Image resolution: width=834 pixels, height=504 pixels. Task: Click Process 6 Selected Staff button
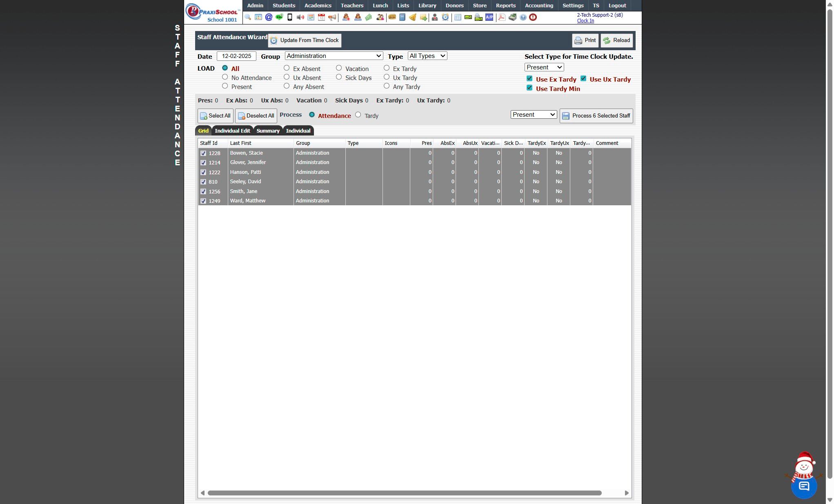(x=596, y=116)
